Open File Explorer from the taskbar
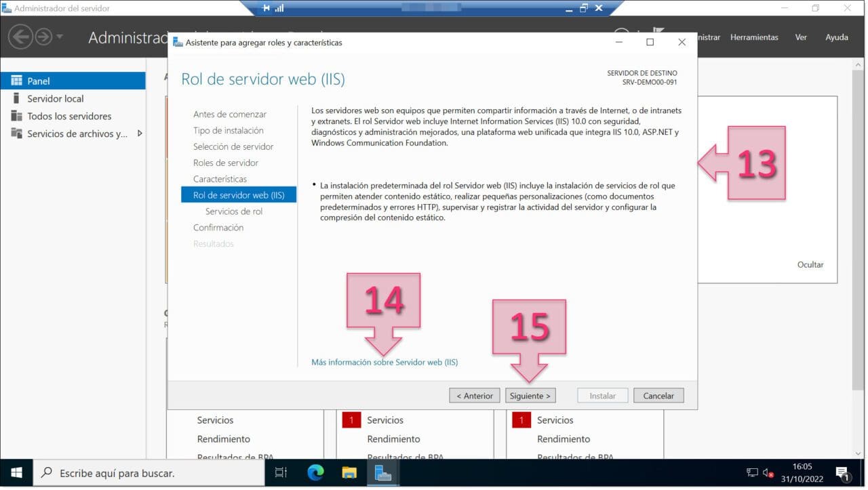Image resolution: width=868 pixels, height=490 pixels. point(349,472)
